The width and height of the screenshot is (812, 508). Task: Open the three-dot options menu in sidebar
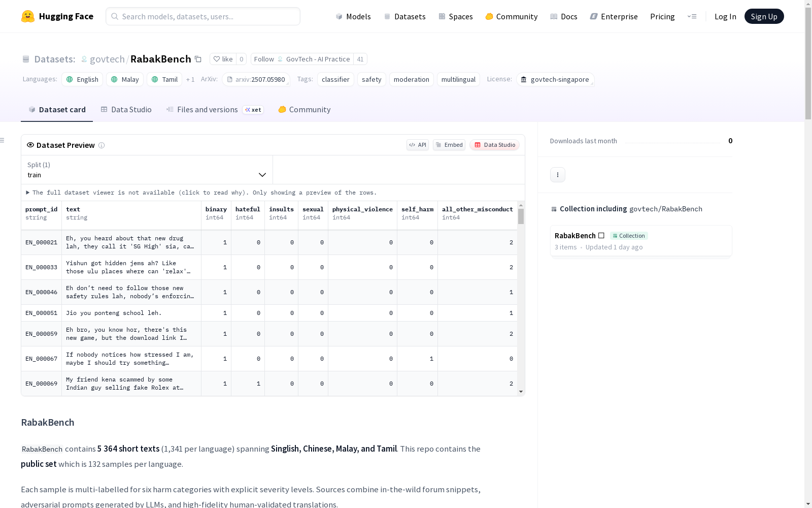click(558, 175)
